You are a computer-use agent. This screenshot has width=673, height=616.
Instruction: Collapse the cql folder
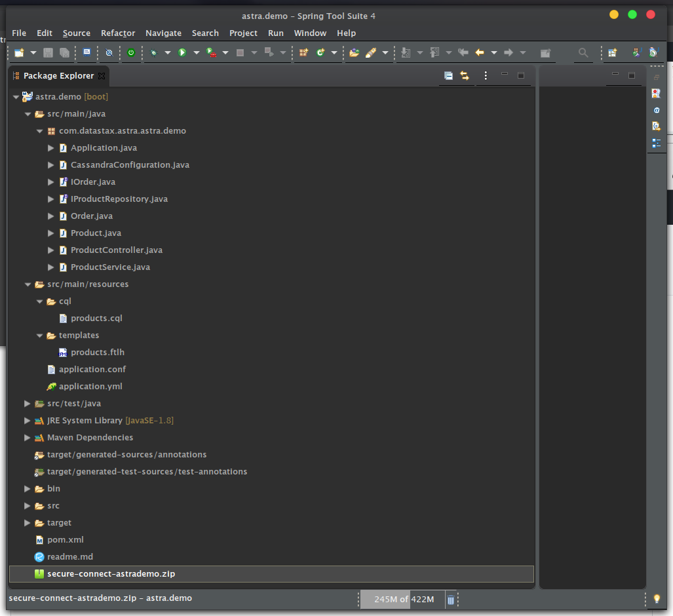tap(39, 301)
